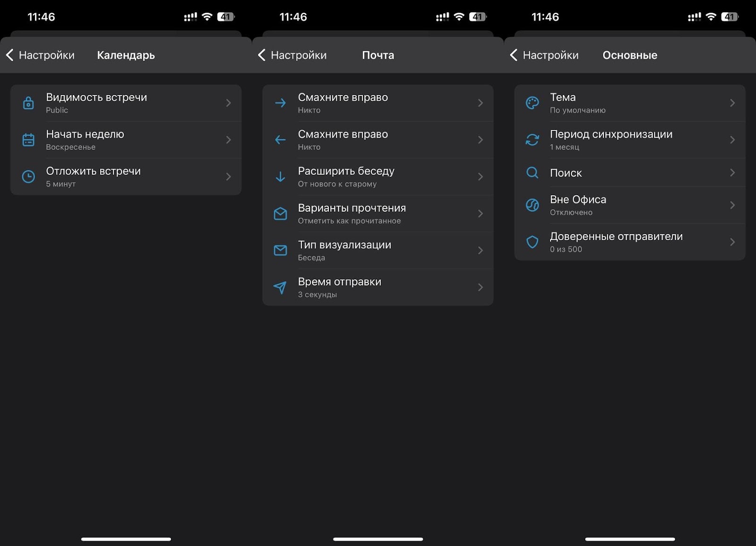Tap the right-arrow swipe icon with Никто
Image resolution: width=756 pixels, height=546 pixels.
pyautogui.click(x=280, y=103)
